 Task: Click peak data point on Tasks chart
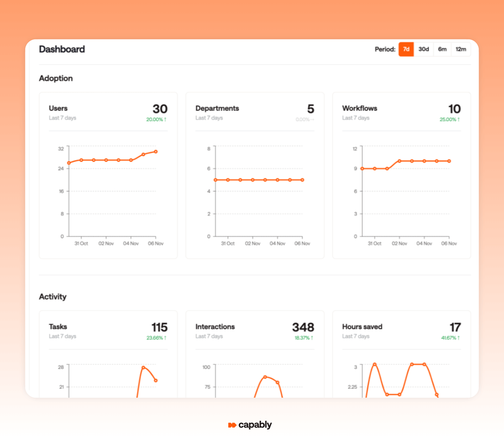(143, 367)
